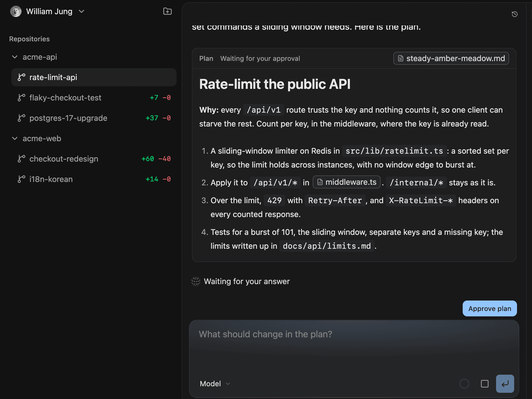Open the Model selector dropdown
The image size is (532, 399).
(x=215, y=384)
